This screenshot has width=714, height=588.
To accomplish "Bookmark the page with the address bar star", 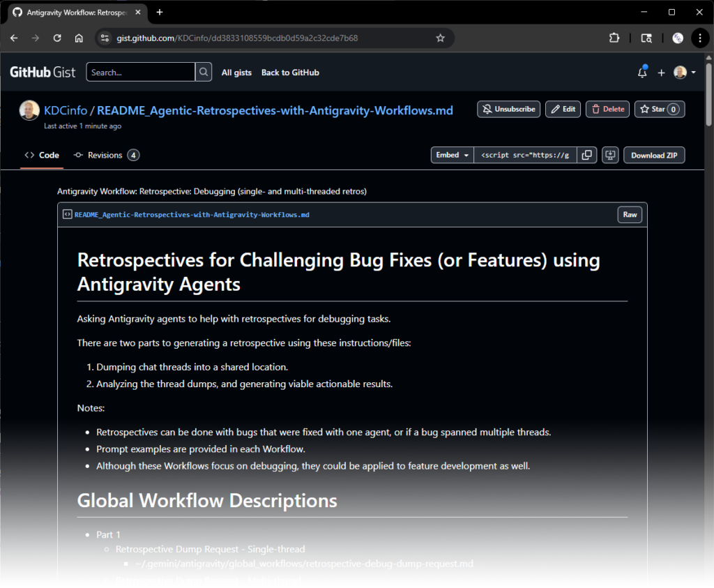I will (x=440, y=38).
